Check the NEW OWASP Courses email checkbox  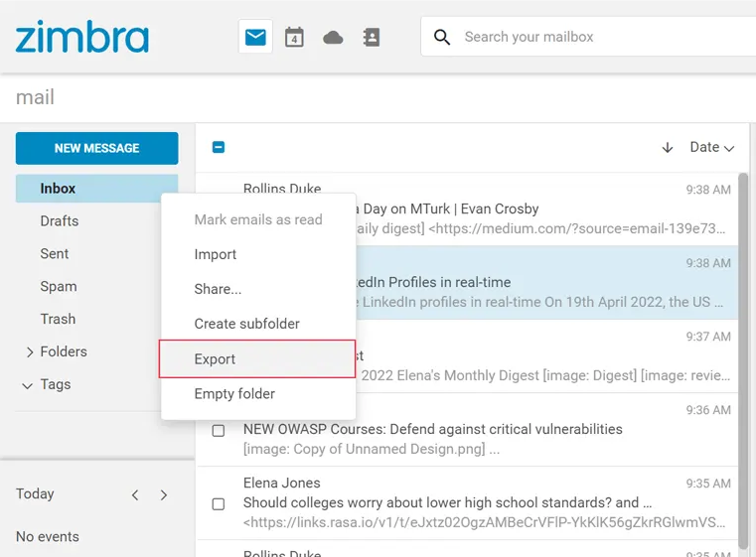[x=219, y=430]
